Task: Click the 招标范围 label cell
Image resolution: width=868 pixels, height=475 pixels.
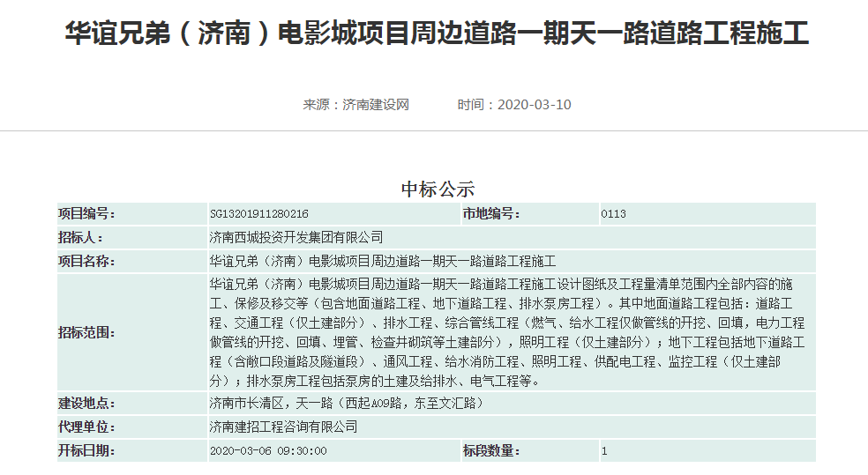Action: click(x=132, y=332)
